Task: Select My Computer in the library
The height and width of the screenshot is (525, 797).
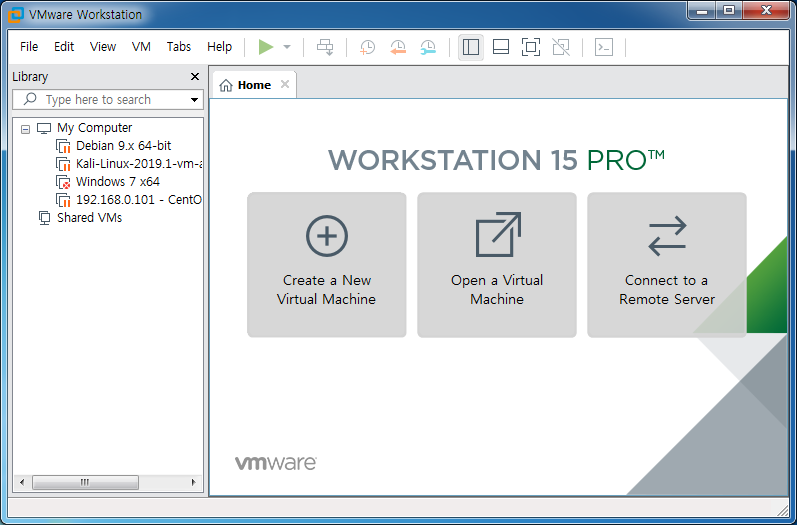Action: 95,128
